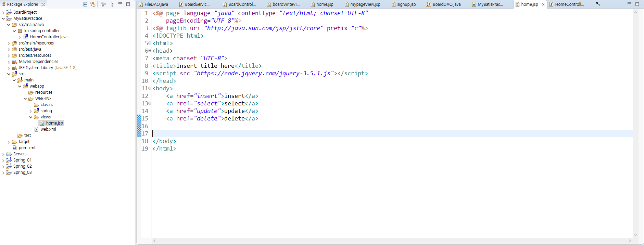The width and height of the screenshot is (644, 245).
Task: Expand HomeController.java in Package Explorer
Action: 20,37
